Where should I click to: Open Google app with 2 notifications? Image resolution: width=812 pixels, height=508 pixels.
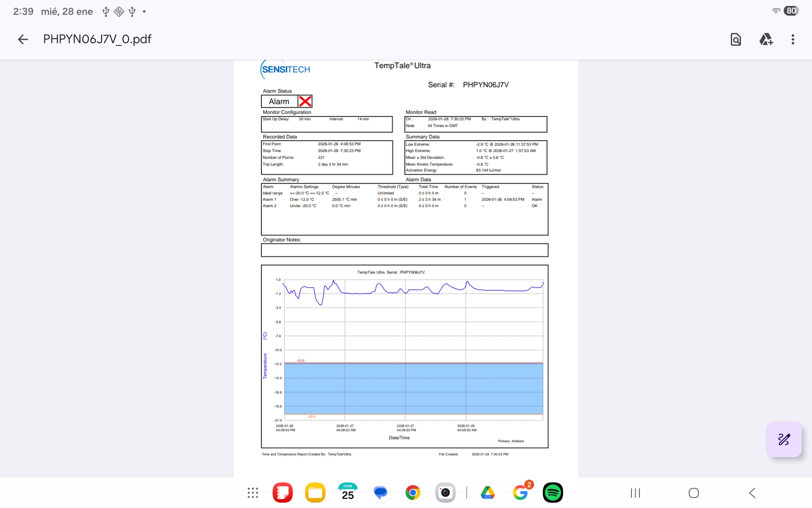(x=520, y=493)
